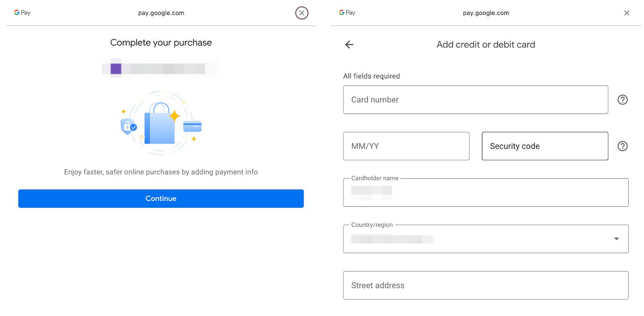This screenshot has width=644, height=316.
Task: Click the lock shield icon in the illustration
Action: tap(127, 127)
